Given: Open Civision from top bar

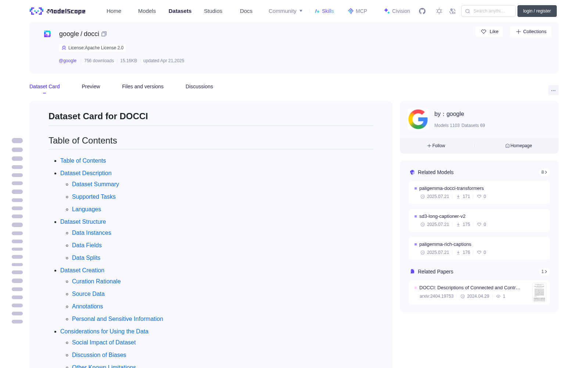Looking at the screenshot, I should coord(397,11).
